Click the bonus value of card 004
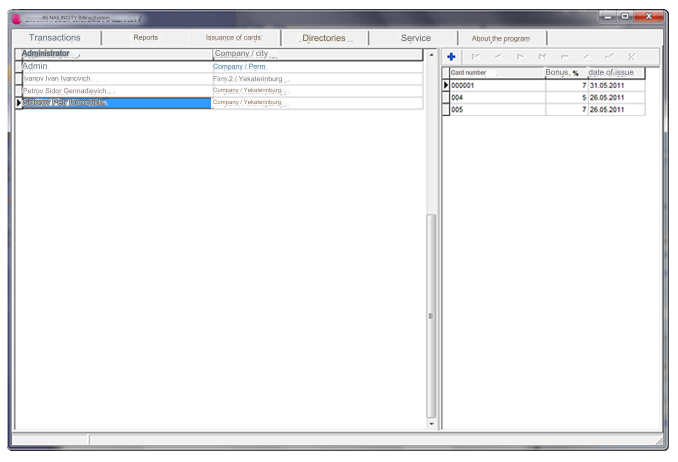This screenshot has height=462, width=678. click(566, 98)
